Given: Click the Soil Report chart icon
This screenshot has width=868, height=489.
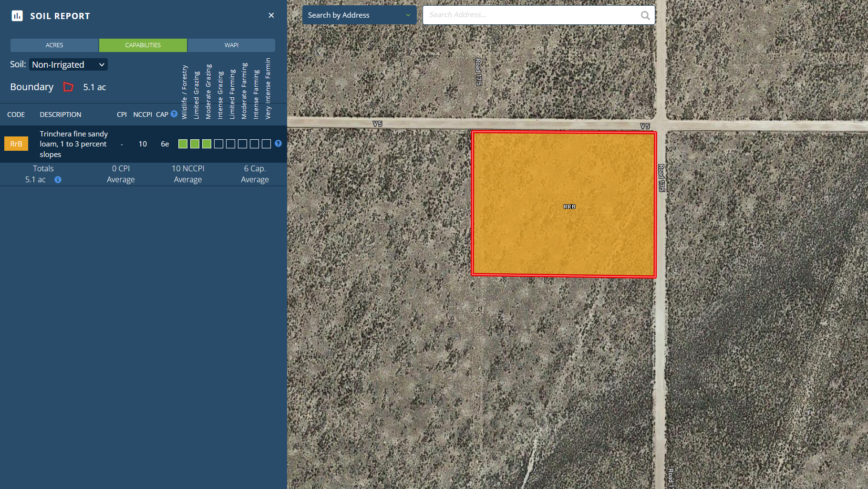Looking at the screenshot, I should point(17,16).
